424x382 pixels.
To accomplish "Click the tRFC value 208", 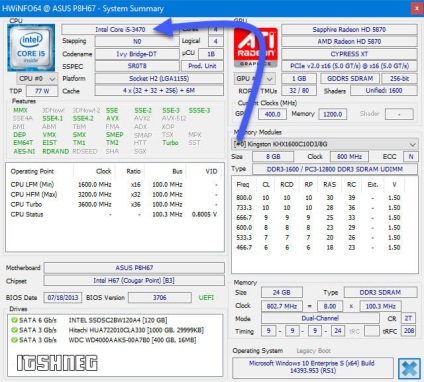I will tap(409, 331).
